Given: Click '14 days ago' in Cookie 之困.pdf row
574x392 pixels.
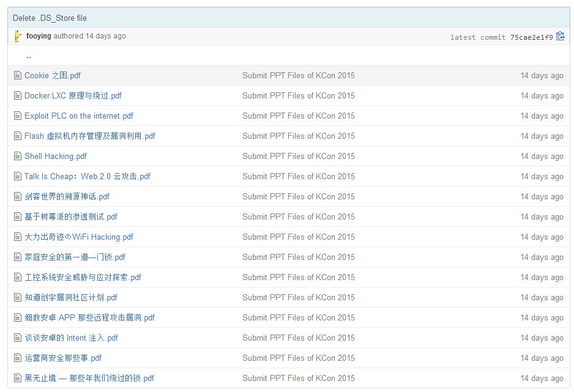Looking at the screenshot, I should pos(542,76).
